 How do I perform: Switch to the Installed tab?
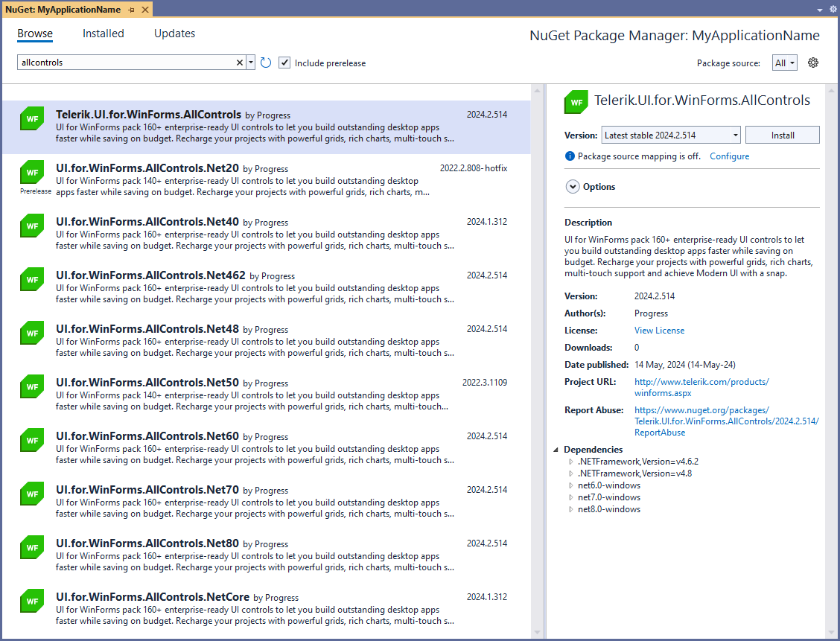pos(104,34)
